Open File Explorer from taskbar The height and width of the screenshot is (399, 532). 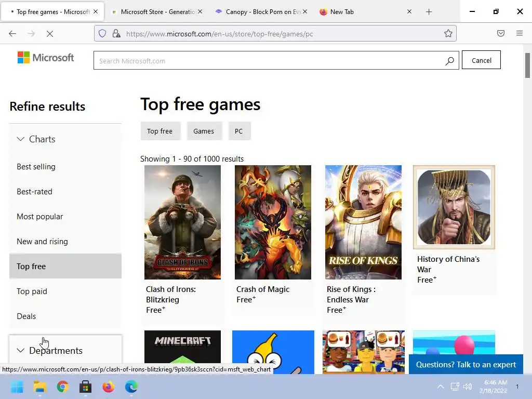pos(39,387)
